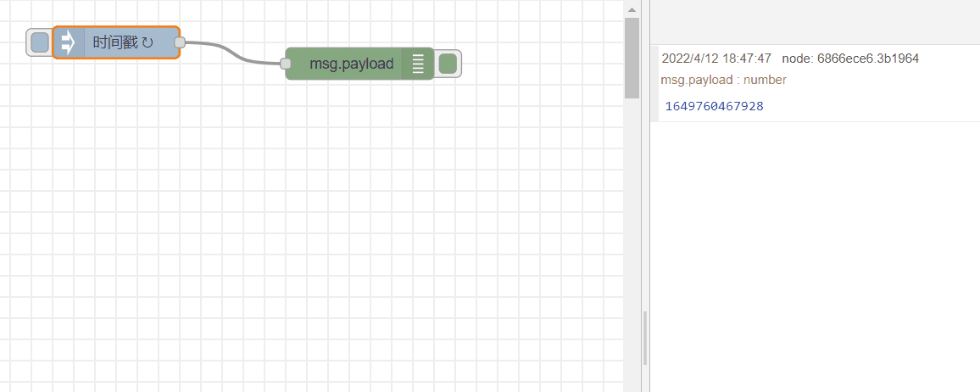Image resolution: width=980 pixels, height=392 pixels.
Task: Trigger the 时间戳 inject node button
Action: (x=39, y=42)
